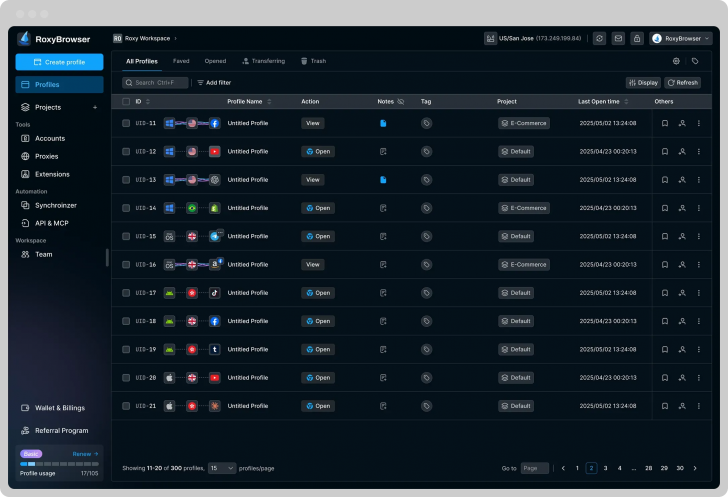Click the lock icon in top bar
The height and width of the screenshot is (497, 728).
[637, 38]
